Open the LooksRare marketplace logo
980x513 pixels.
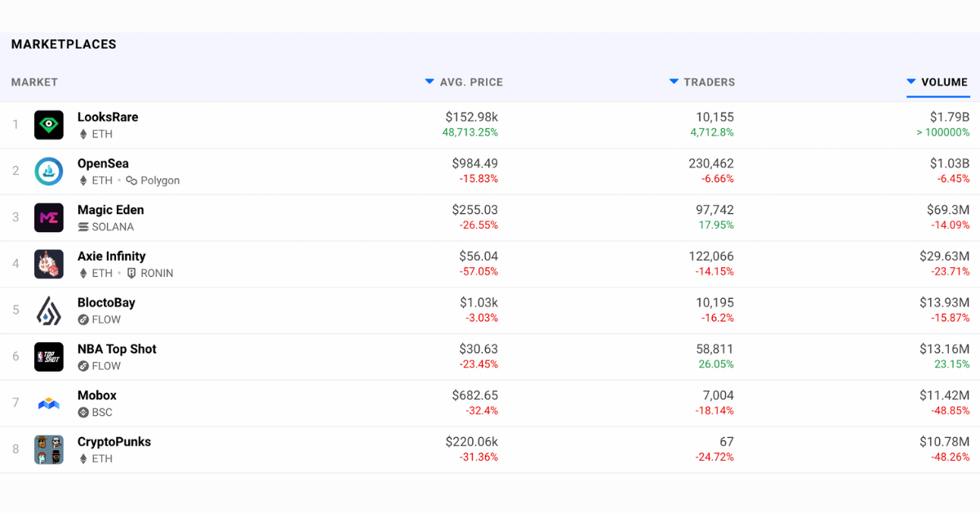tap(49, 125)
